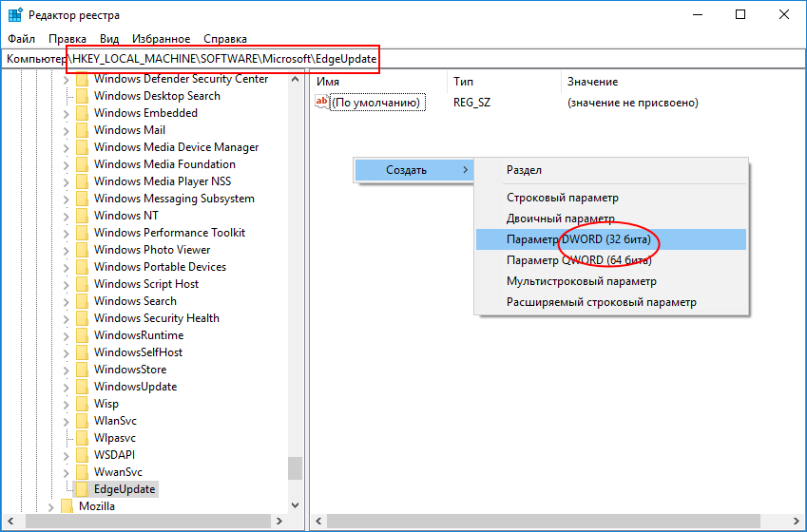
Task: Click folder icon of Wisp
Action: pyautogui.click(x=82, y=404)
